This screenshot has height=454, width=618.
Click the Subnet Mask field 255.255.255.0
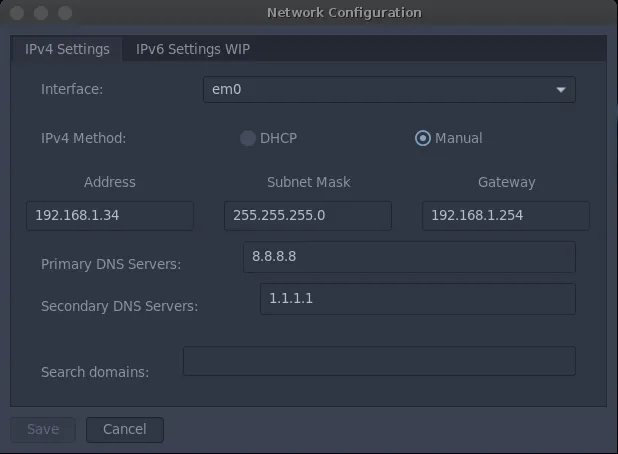pos(308,216)
